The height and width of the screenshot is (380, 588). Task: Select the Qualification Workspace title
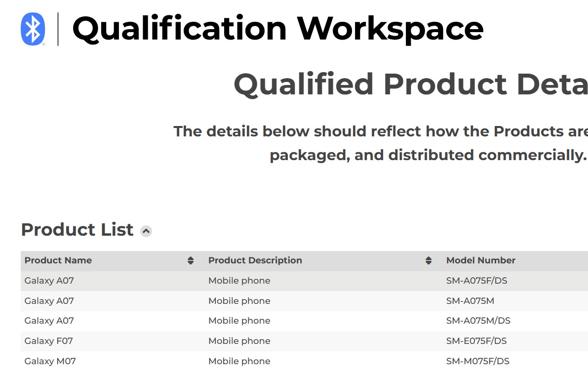point(278,29)
